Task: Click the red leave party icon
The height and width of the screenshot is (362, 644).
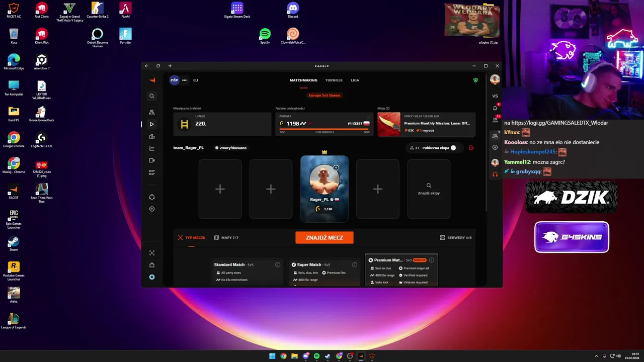Action: click(471, 148)
